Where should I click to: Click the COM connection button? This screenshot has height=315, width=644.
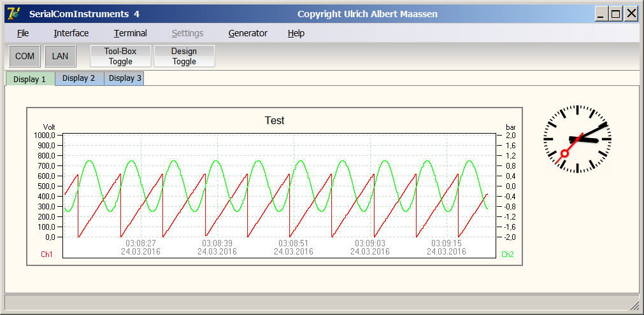pyautogui.click(x=25, y=56)
